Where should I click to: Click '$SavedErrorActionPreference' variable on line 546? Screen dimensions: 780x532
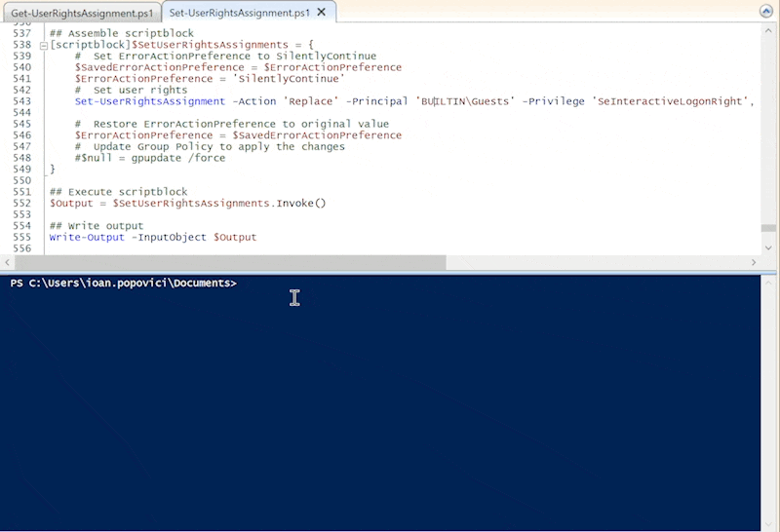click(316, 135)
